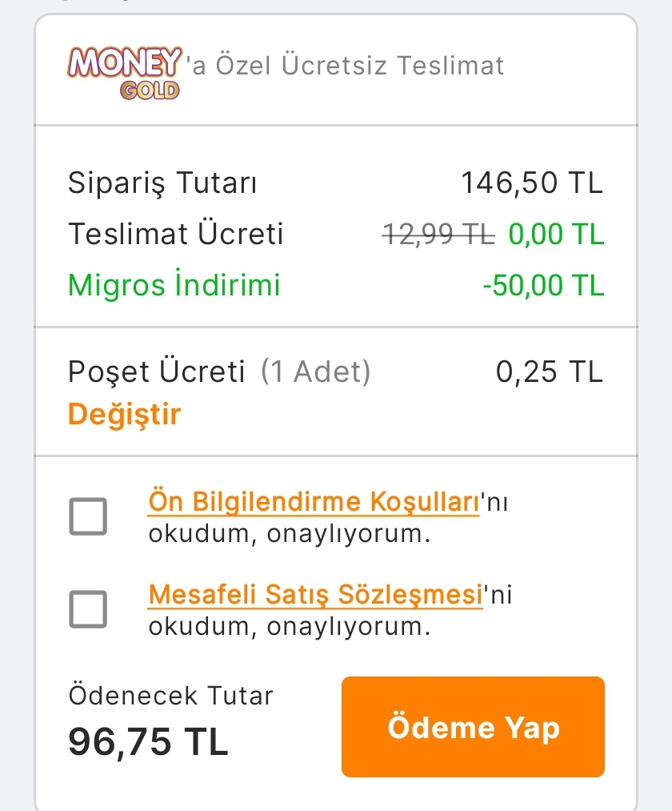
Task: Click the Money Gold logo
Action: pos(126,72)
